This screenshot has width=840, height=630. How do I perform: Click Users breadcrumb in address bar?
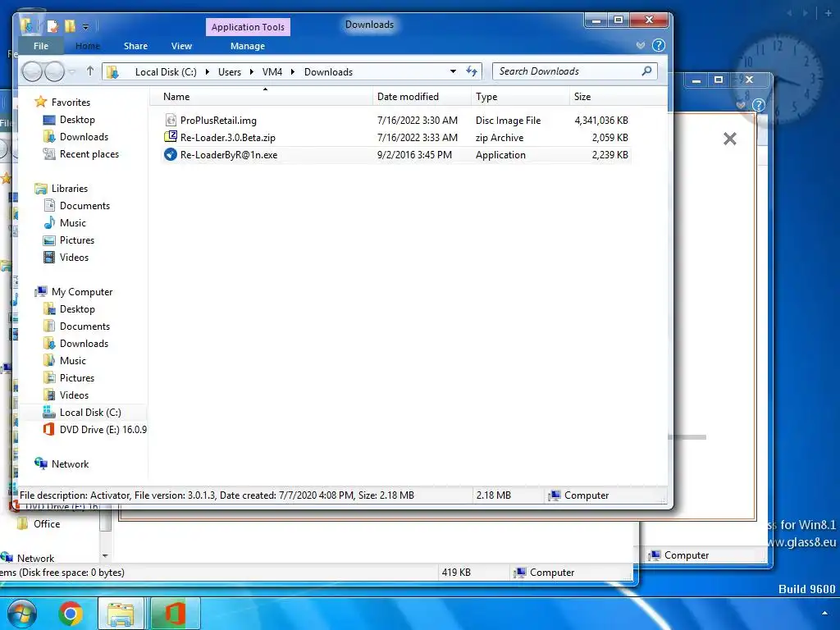point(230,72)
